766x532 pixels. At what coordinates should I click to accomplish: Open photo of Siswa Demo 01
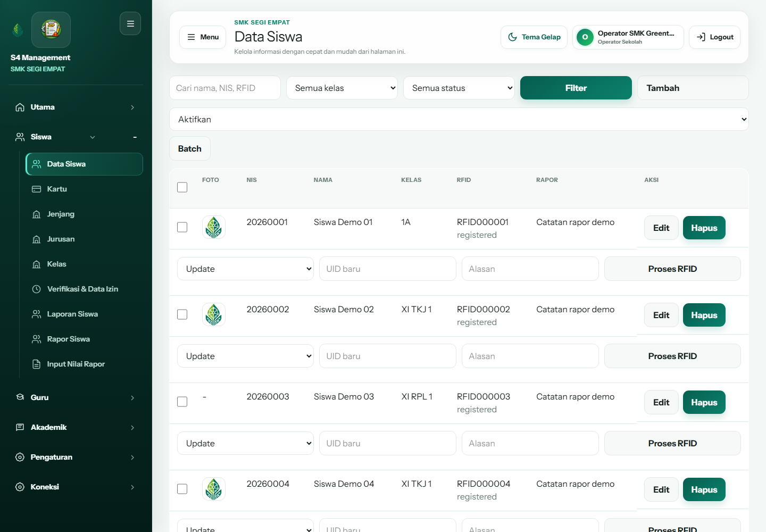(214, 227)
